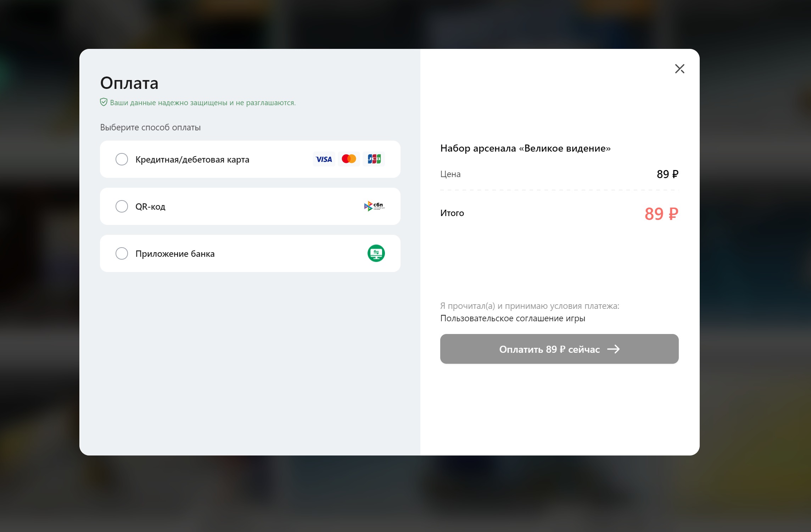Click the green bank app icon
This screenshot has width=811, height=532.
(x=376, y=254)
